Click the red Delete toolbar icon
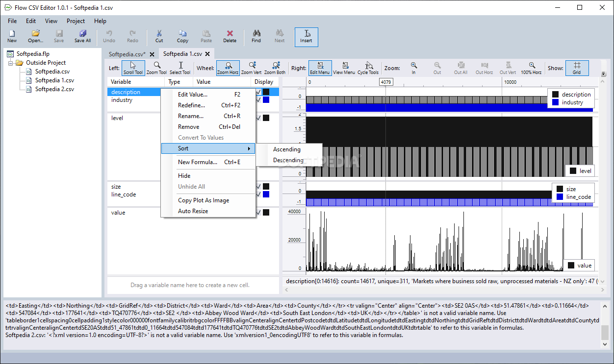Image resolution: width=614 pixels, height=364 pixels. [230, 37]
